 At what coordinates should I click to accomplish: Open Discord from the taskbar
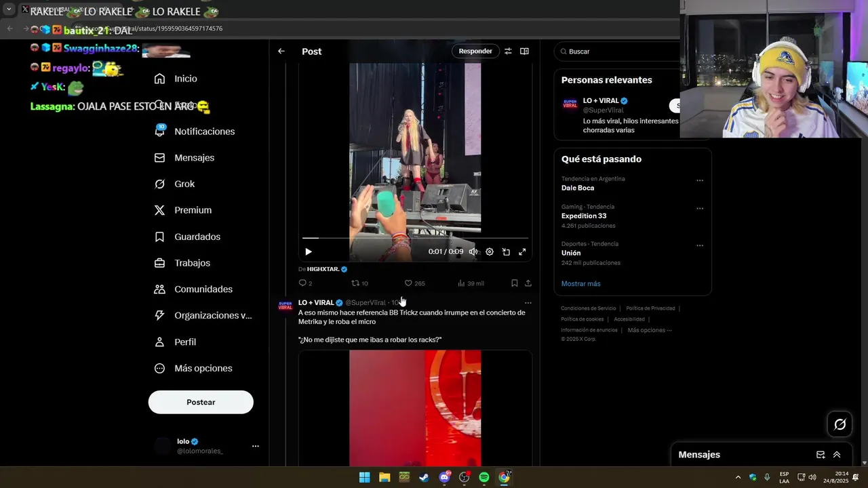click(x=444, y=477)
